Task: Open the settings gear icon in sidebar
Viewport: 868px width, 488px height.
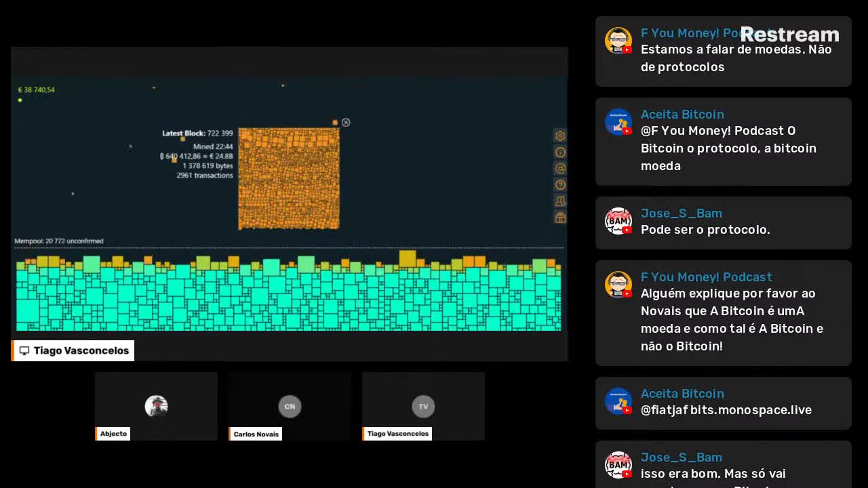Action: (560, 136)
